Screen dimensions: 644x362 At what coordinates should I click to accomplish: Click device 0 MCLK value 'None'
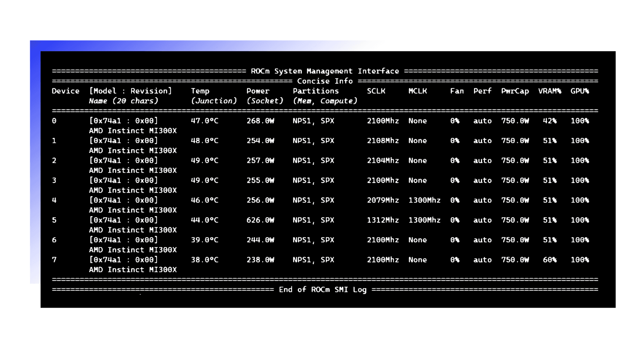(x=418, y=121)
